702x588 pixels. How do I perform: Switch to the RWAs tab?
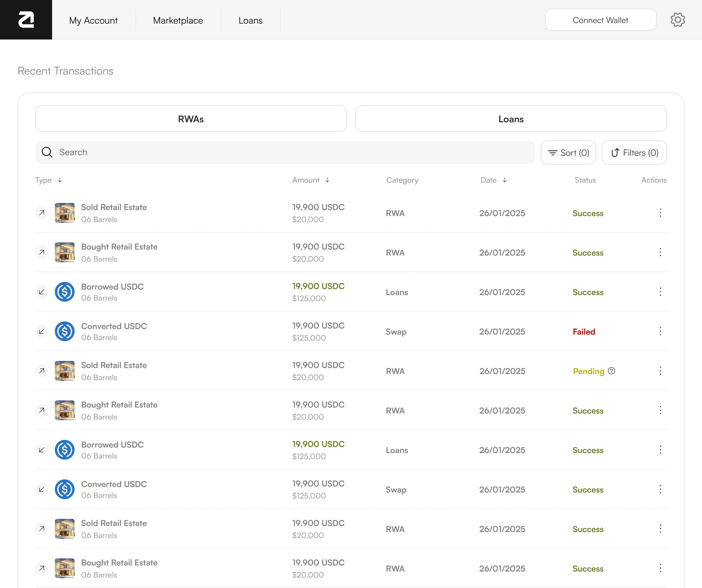[191, 119]
